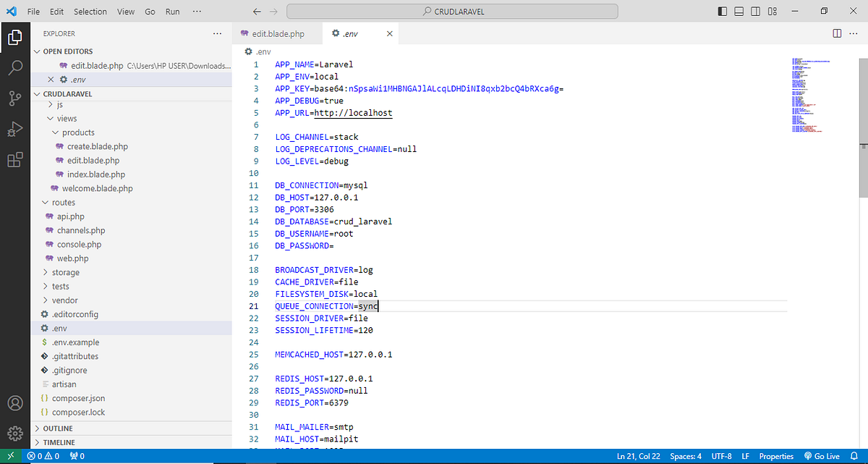This screenshot has width=868, height=464.
Task: Open the Manage gear icon
Action: (15, 433)
